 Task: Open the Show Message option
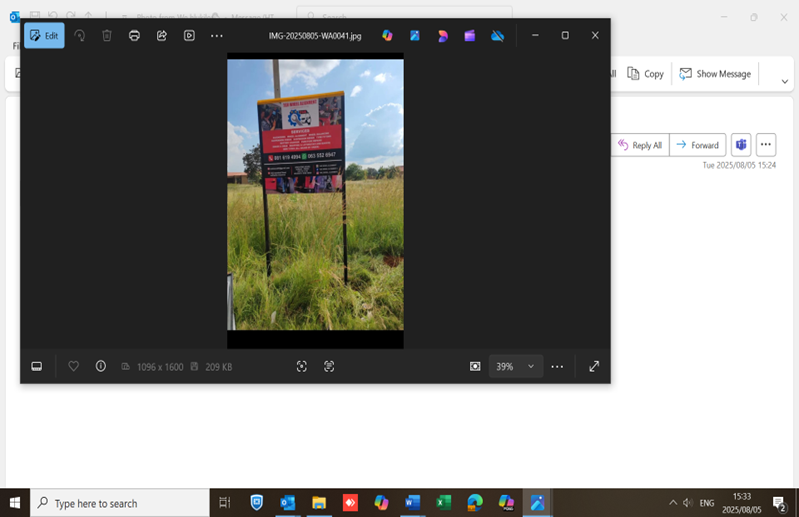tap(715, 74)
